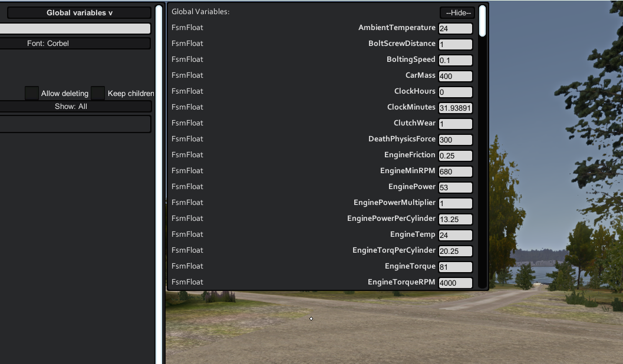Edit the EngineTemp value field
The height and width of the screenshot is (364, 623).
click(x=456, y=235)
